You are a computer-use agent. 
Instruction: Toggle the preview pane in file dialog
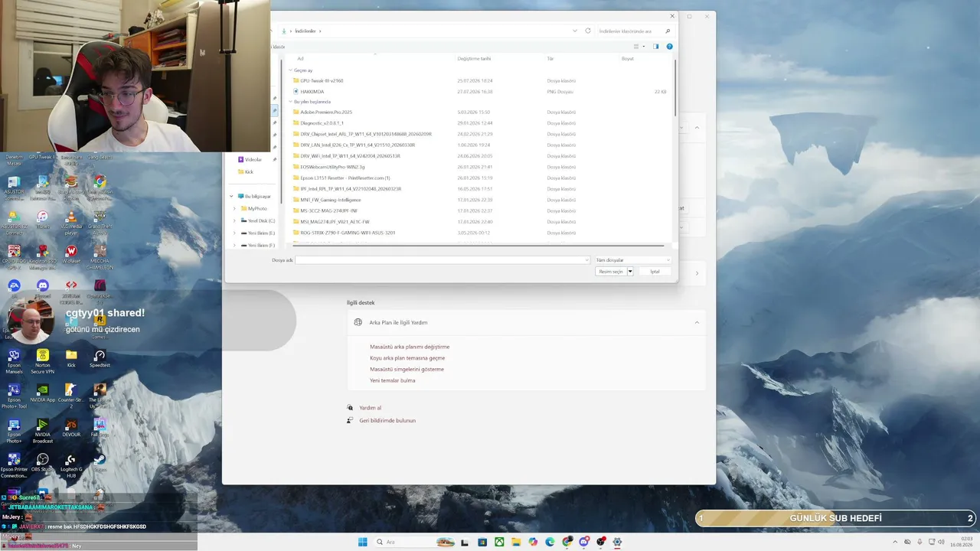pyautogui.click(x=655, y=47)
